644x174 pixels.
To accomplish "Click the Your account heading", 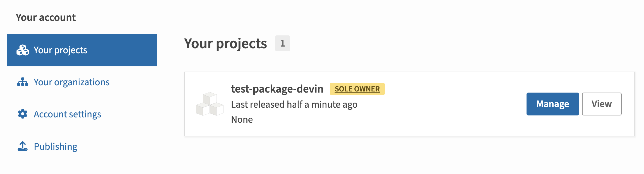I will tap(46, 17).
